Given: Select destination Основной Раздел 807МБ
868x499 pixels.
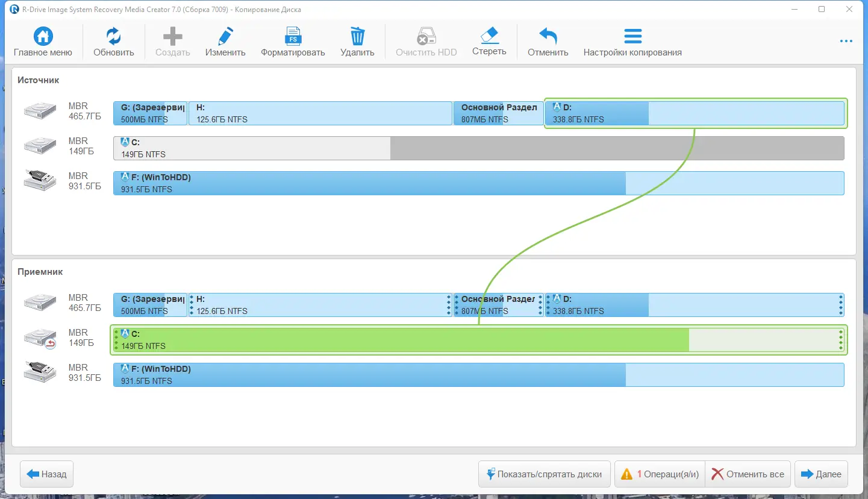Looking at the screenshot, I should coord(498,305).
